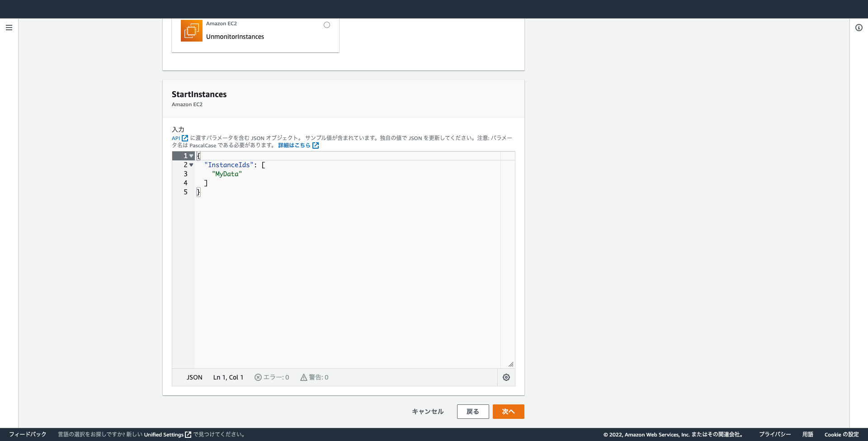Click the external link icon beside 詳細はこちら
The image size is (868, 441).
coord(315,145)
